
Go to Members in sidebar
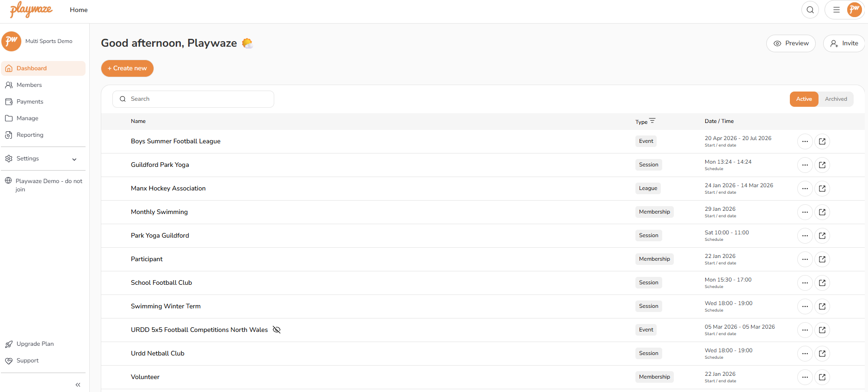click(29, 85)
